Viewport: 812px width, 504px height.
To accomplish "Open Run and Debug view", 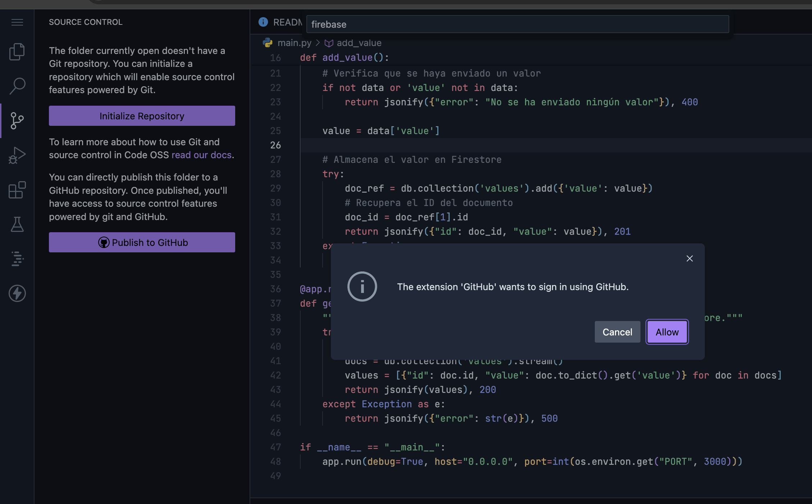I will pos(17,155).
